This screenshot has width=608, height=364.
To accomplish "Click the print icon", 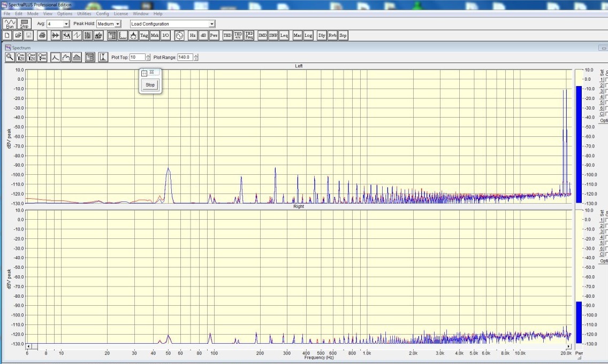I will tap(42, 36).
